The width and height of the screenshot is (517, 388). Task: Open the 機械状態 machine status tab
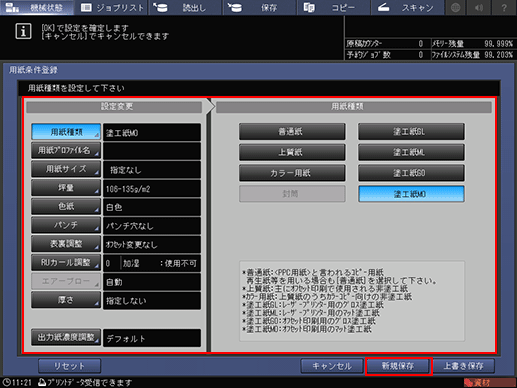point(37,7)
